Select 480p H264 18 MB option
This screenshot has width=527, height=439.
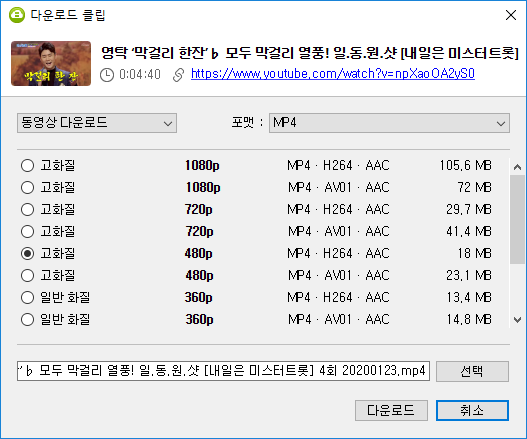pyautogui.click(x=27, y=253)
